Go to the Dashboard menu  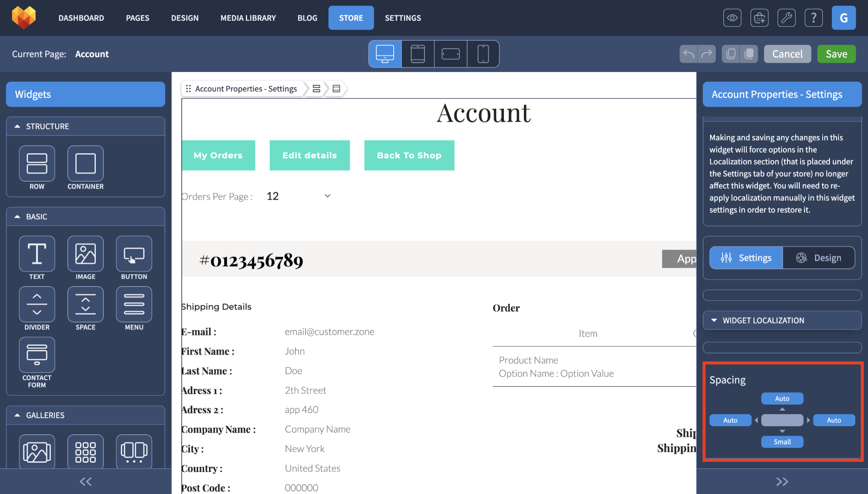click(x=81, y=18)
